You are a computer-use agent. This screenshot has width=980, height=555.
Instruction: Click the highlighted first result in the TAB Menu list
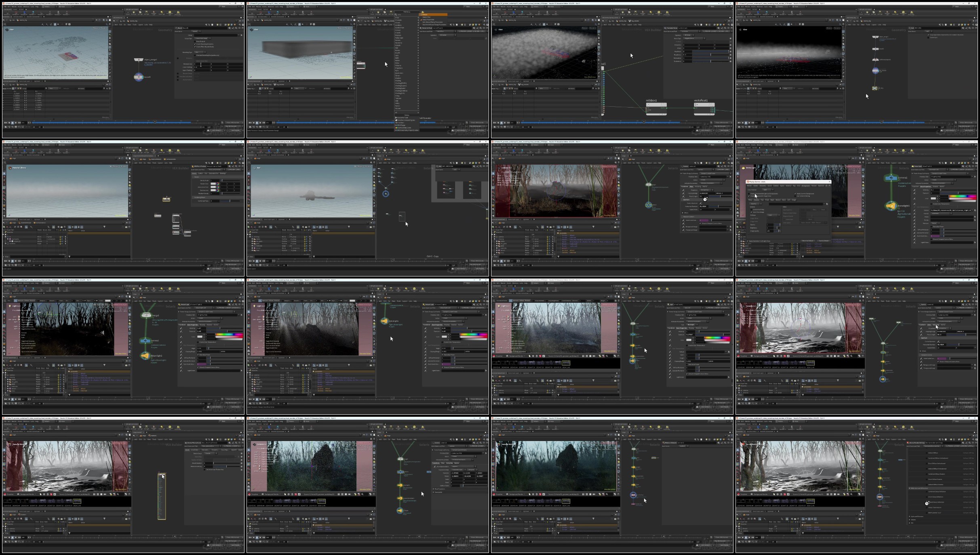coord(433,15)
